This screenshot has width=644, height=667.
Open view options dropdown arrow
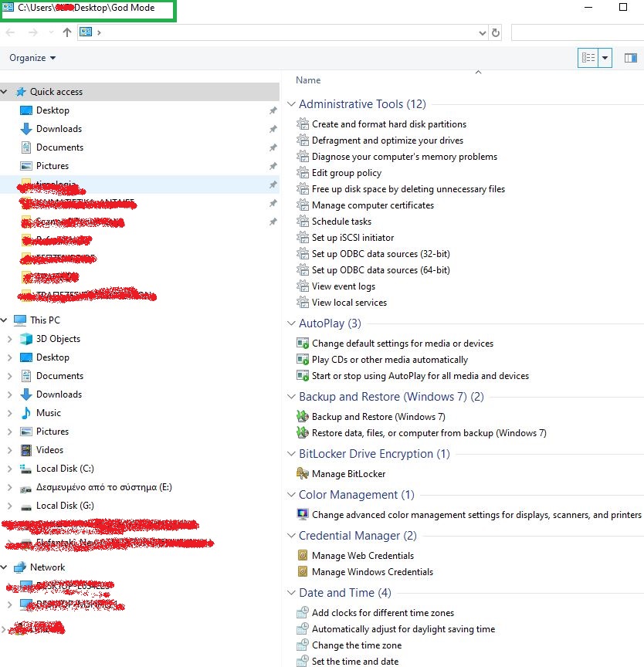click(605, 57)
